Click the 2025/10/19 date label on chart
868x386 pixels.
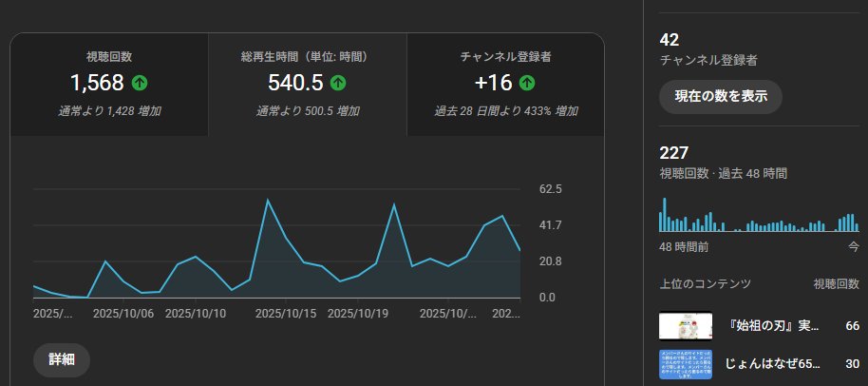358,314
